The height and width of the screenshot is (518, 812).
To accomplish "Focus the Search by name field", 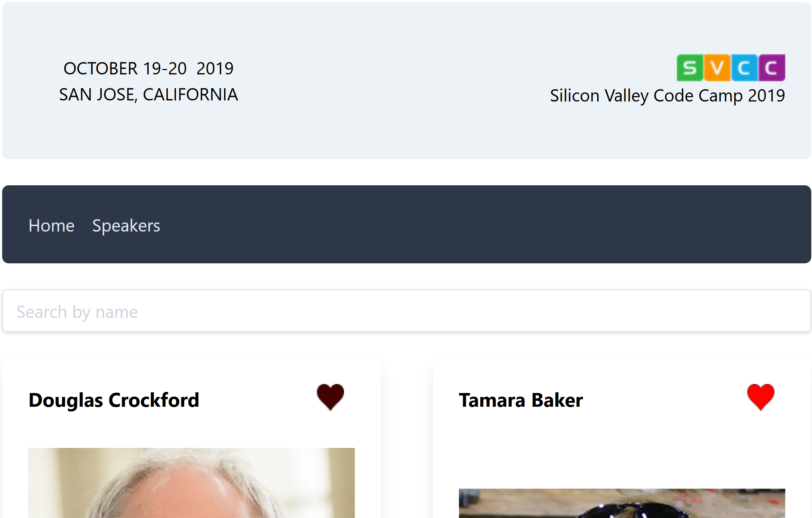I will [406, 311].
